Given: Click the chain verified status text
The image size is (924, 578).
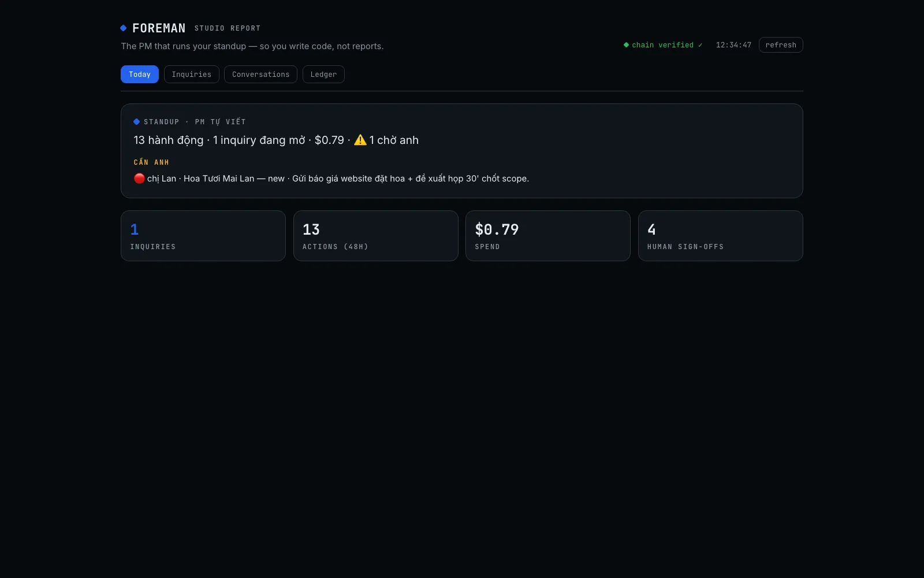Looking at the screenshot, I should click(667, 45).
